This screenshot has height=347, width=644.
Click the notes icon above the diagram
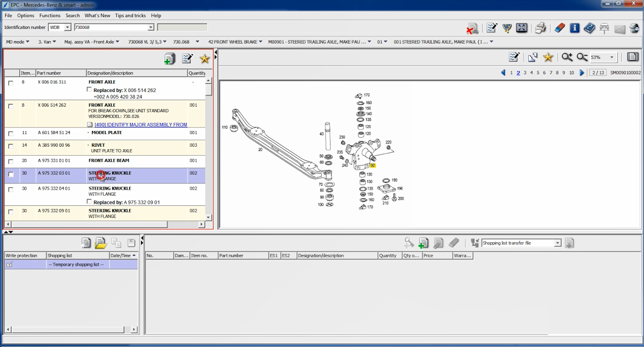(x=514, y=57)
